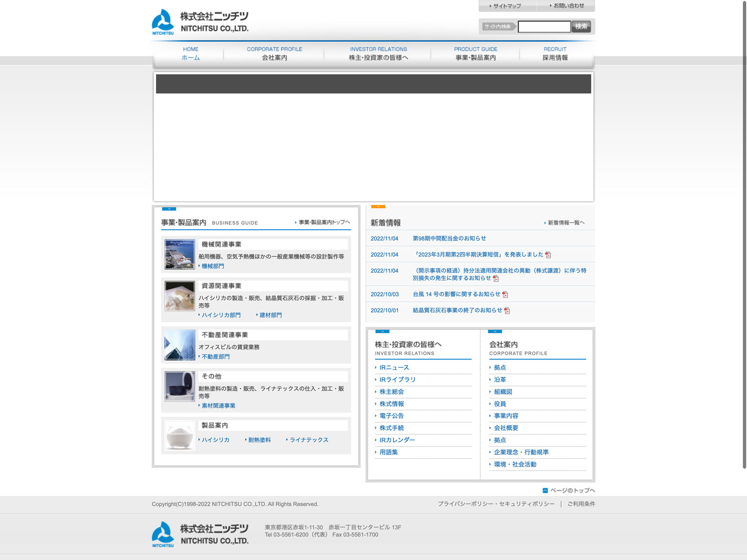Image resolution: width=747 pixels, height=560 pixels.
Task: Select the Product Guide 事業・製品案内 menu
Action: coord(475,54)
